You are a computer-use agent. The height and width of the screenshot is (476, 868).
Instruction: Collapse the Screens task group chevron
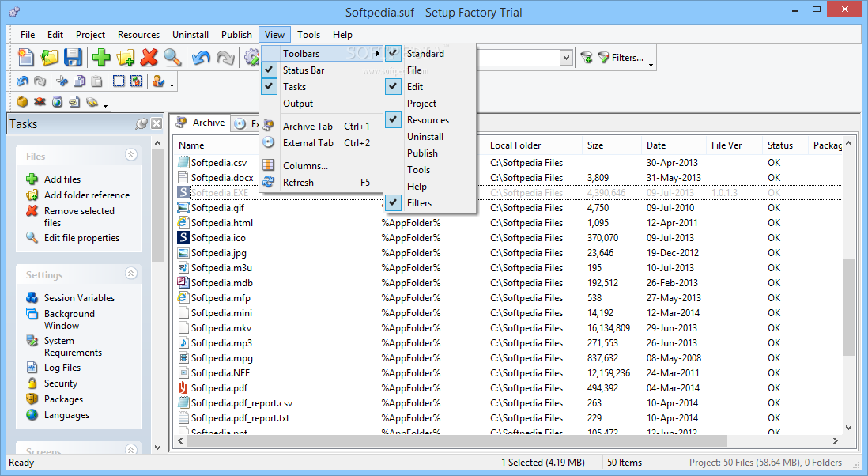tap(131, 449)
